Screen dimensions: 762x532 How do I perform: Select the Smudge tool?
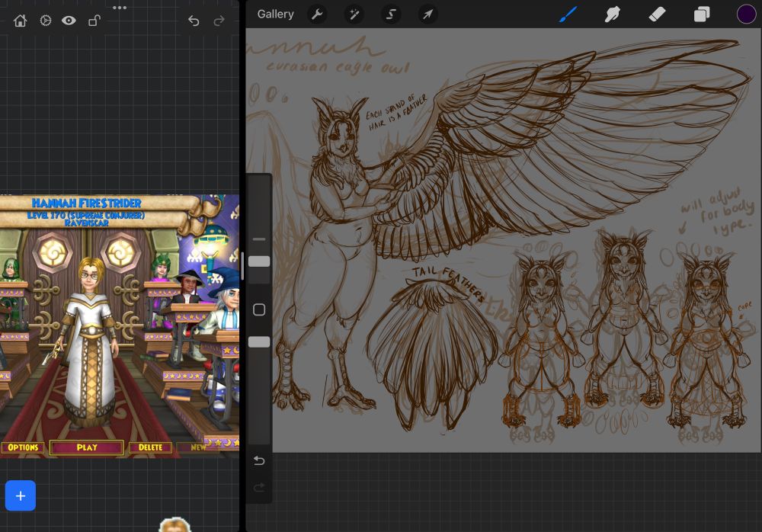point(613,14)
